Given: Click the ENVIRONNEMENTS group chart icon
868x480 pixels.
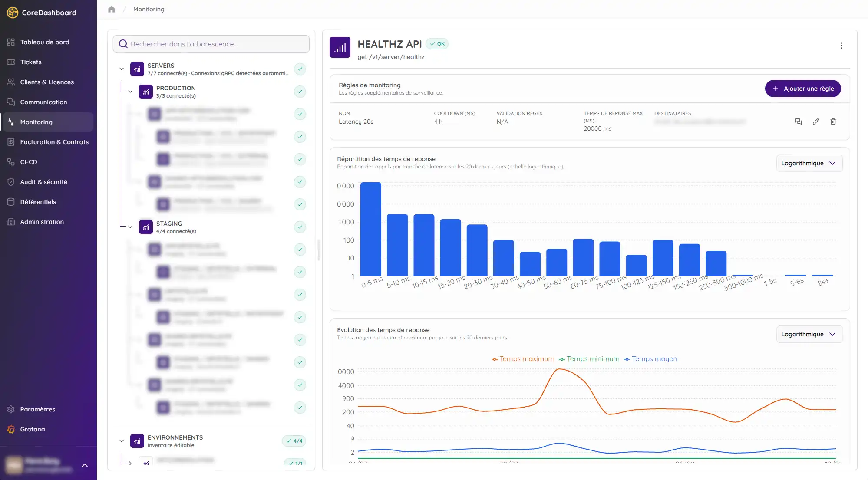Looking at the screenshot, I should 137,441.
